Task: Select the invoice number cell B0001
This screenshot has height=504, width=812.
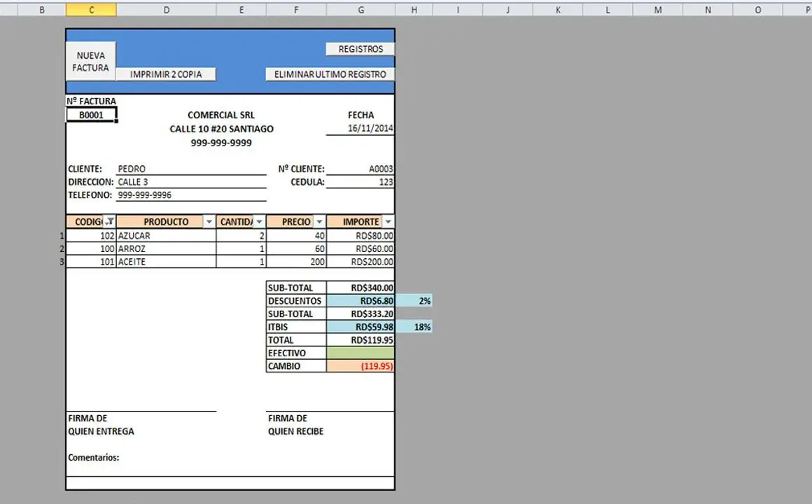Action: click(91, 115)
